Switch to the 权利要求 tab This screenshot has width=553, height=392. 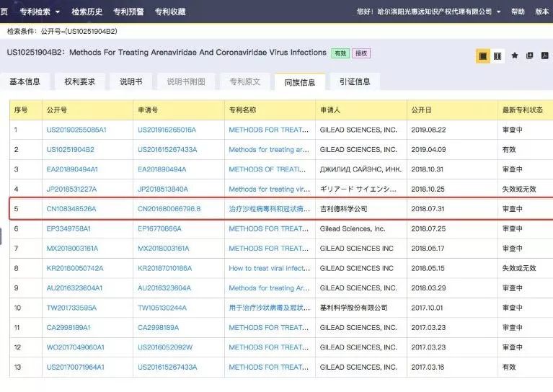[x=80, y=81]
